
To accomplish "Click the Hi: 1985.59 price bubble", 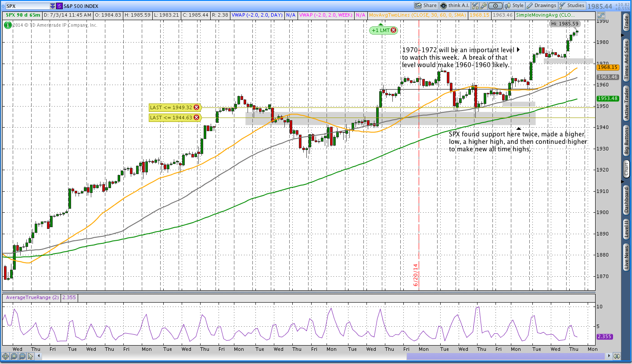I will (x=565, y=24).
